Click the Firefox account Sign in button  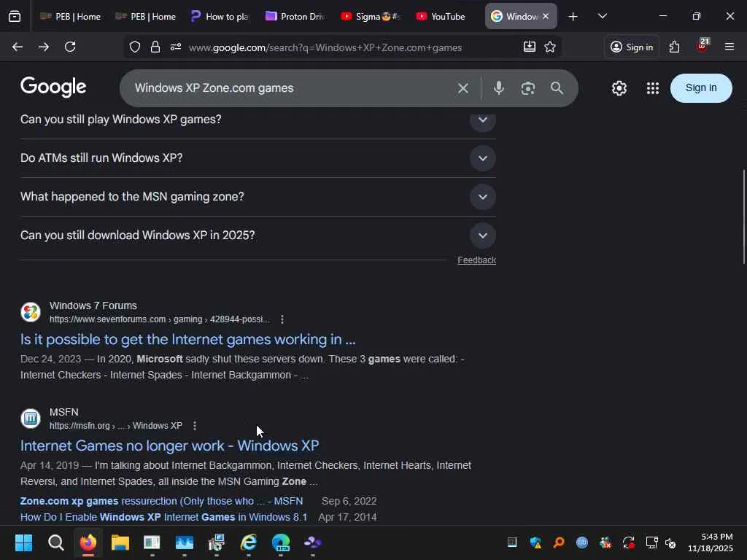pyautogui.click(x=632, y=47)
